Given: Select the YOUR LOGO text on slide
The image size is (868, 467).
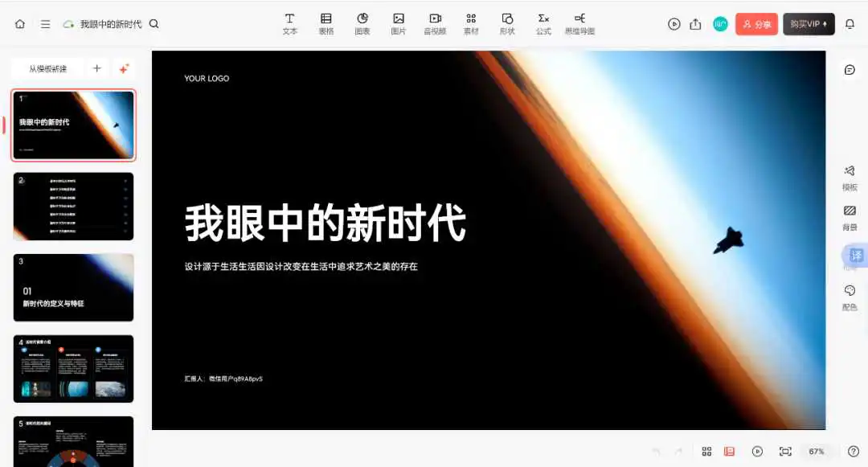Looking at the screenshot, I should coord(207,79).
